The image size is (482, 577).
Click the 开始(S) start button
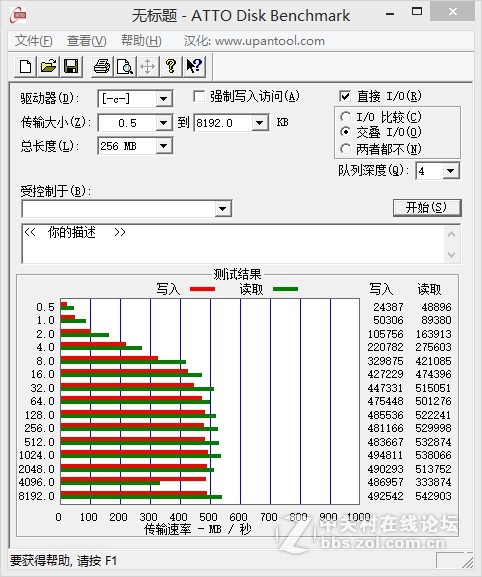click(x=427, y=208)
